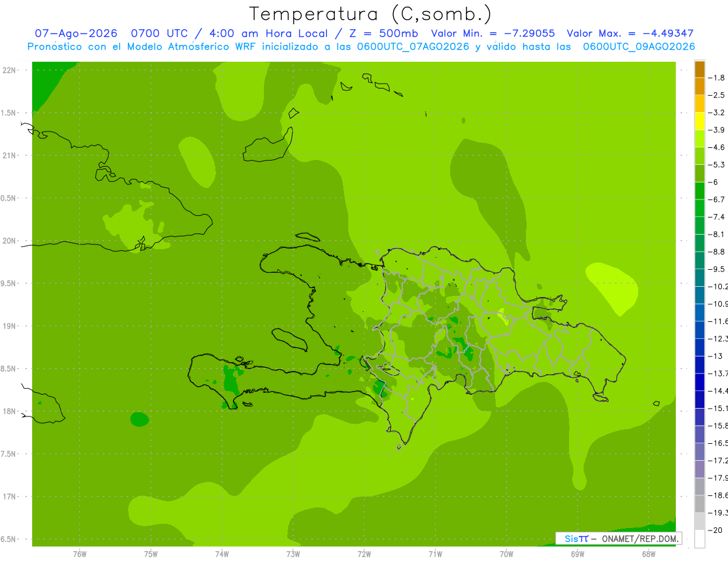Click the "76W" longitude label
The image size is (728, 562).
[x=79, y=554]
